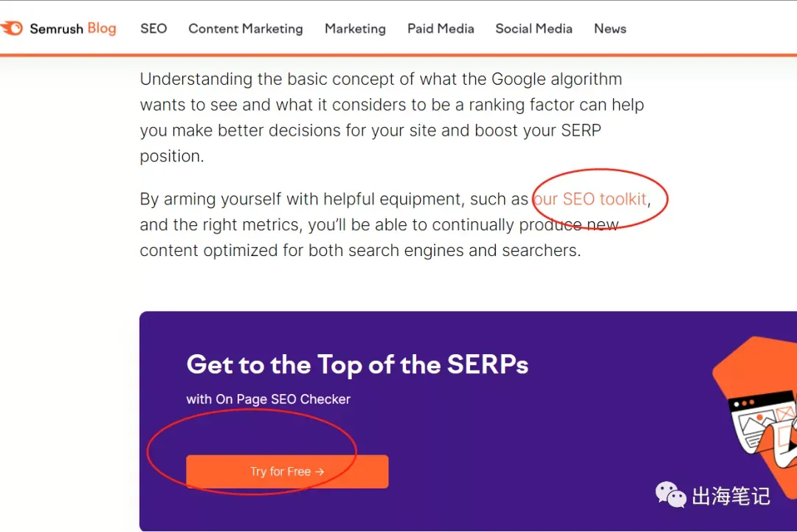Click the Semrush flame logo icon
The height and width of the screenshot is (532, 797).
pyautogui.click(x=12, y=29)
